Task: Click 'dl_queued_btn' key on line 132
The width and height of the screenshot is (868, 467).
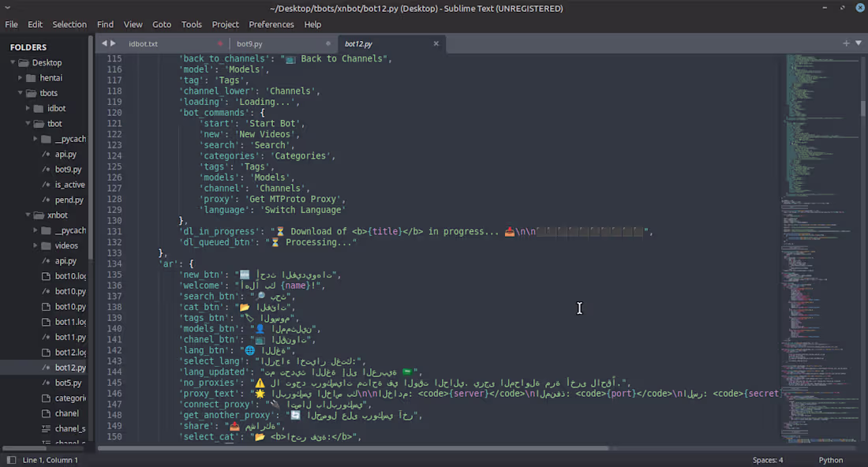Action: (216, 242)
